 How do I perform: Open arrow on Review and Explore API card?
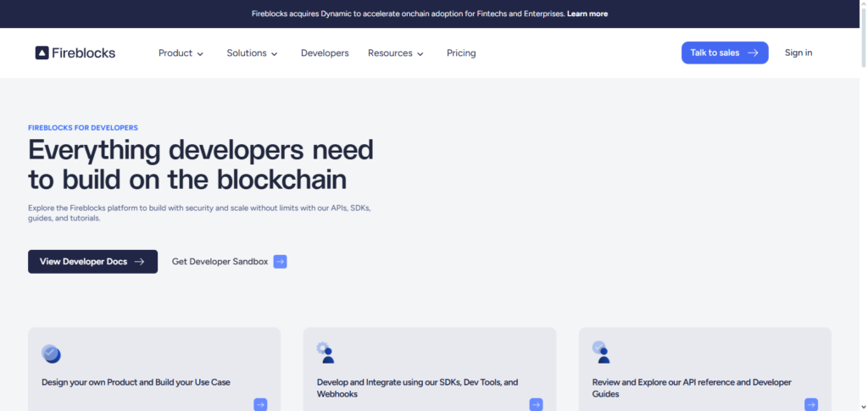click(811, 404)
